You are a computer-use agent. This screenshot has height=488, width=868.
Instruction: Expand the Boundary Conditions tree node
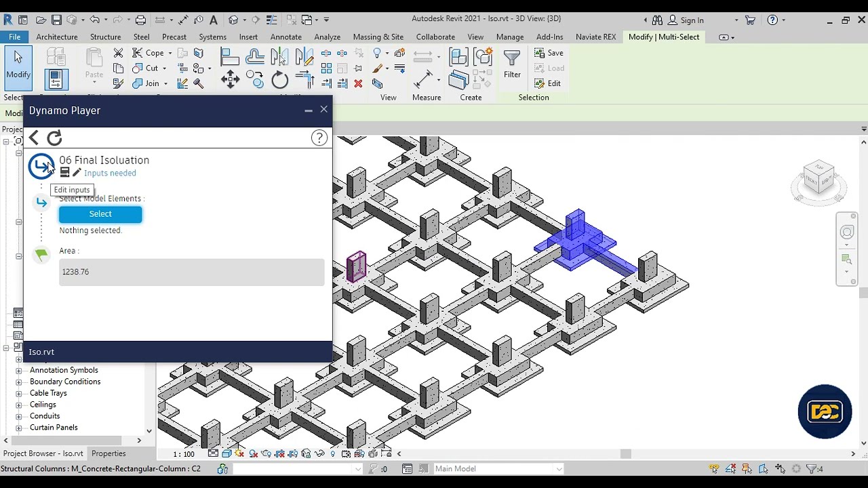pos(19,382)
